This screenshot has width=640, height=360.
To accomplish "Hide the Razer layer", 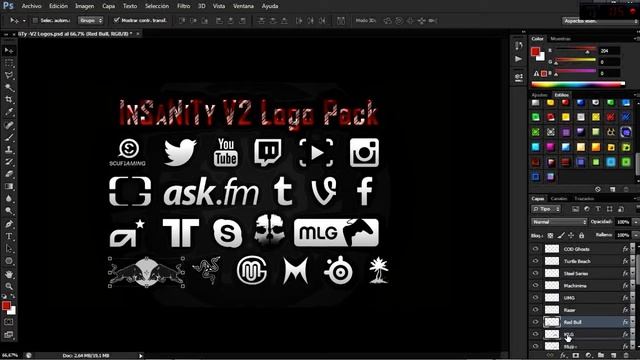I will pos(536,310).
